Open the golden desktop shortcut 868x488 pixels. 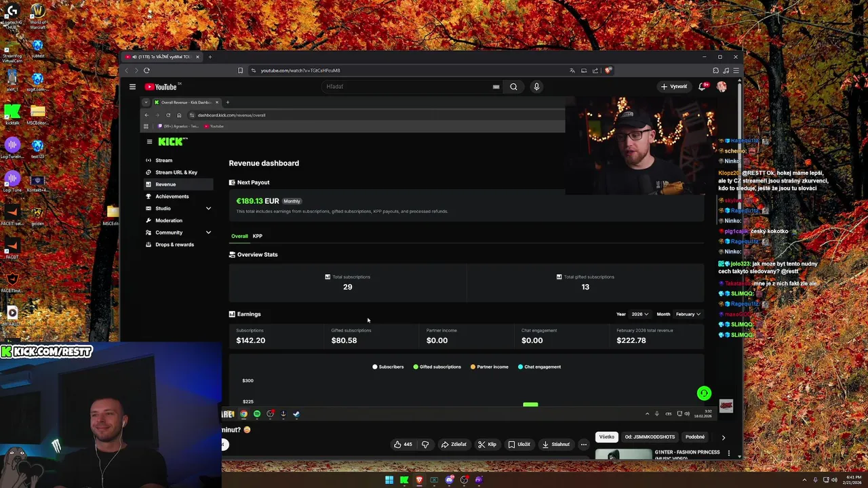pyautogui.click(x=38, y=216)
